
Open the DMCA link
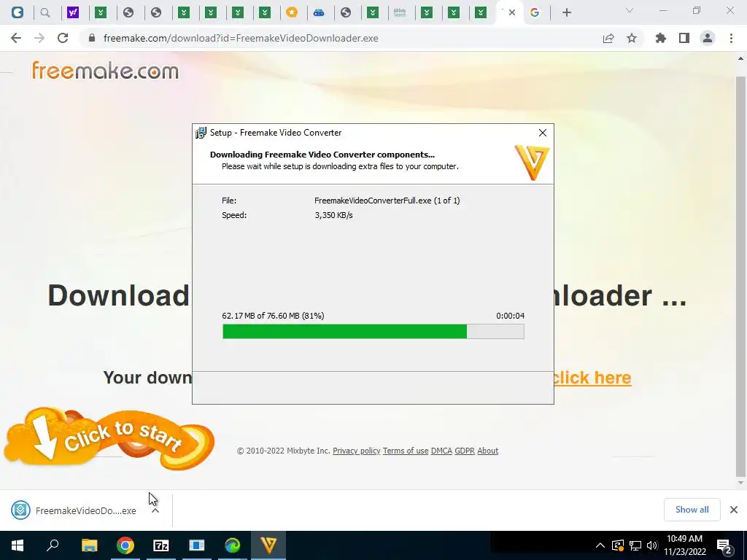441,451
